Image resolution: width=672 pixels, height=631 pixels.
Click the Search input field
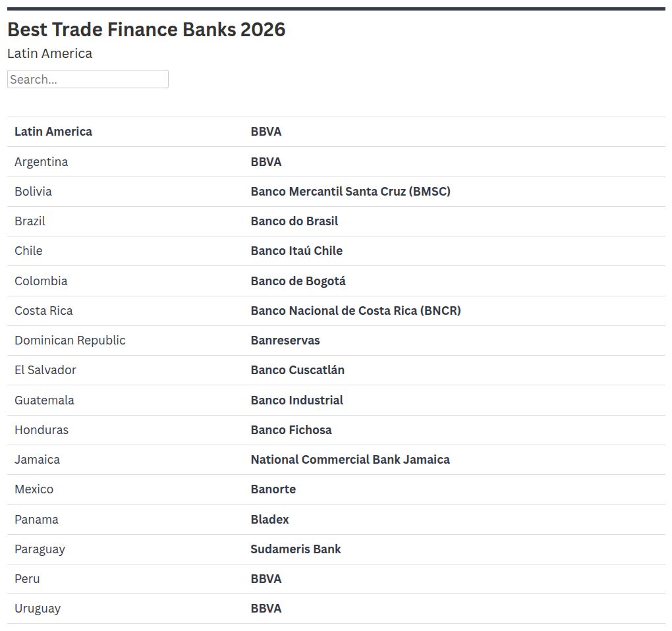point(88,79)
